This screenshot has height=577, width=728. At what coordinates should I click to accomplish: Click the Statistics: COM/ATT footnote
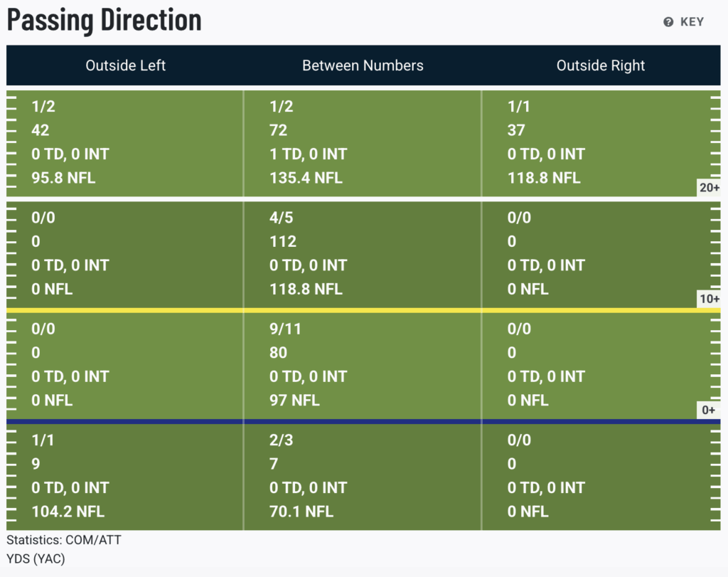coord(64,540)
